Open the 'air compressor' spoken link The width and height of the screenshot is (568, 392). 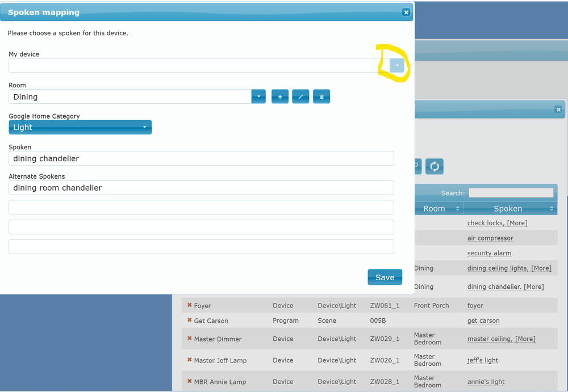pyautogui.click(x=490, y=238)
